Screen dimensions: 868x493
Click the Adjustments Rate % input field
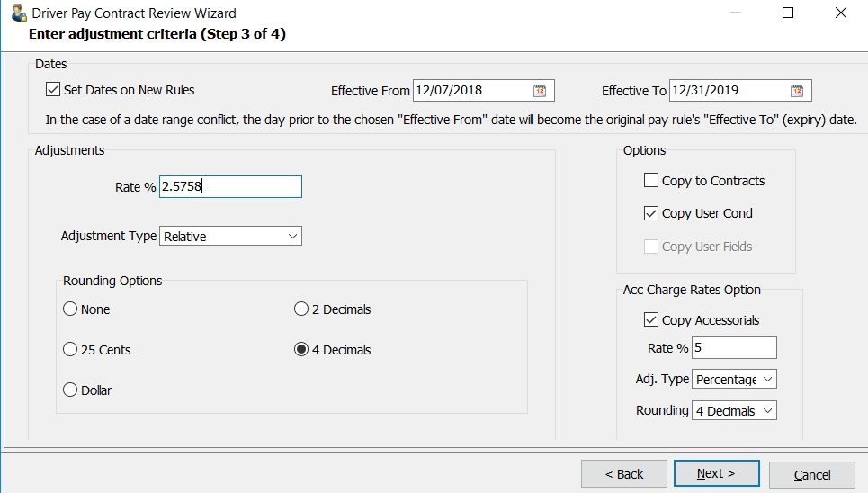[230, 187]
